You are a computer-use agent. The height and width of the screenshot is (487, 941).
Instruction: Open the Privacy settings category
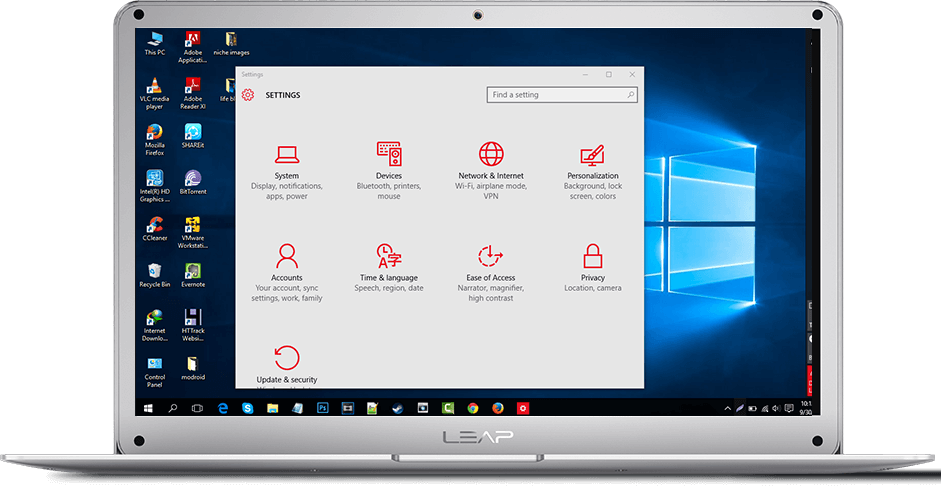[x=592, y=268]
